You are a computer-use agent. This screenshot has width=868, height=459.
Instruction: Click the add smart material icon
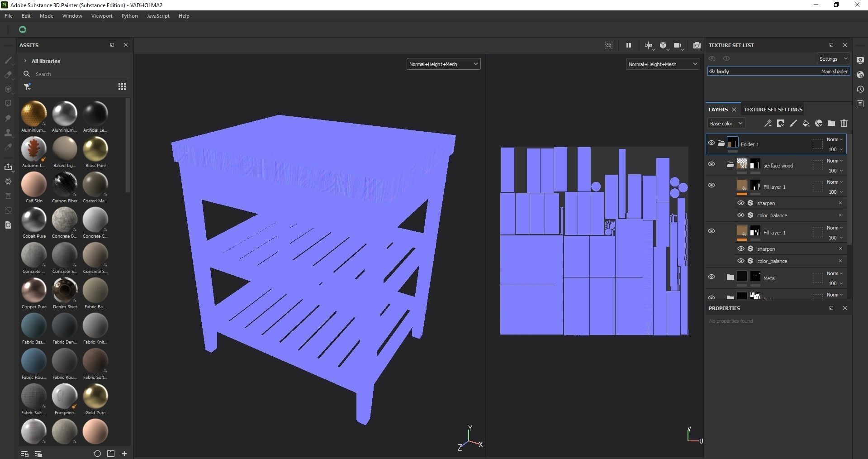(819, 123)
